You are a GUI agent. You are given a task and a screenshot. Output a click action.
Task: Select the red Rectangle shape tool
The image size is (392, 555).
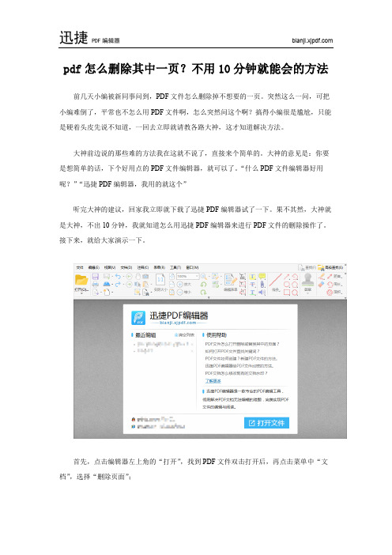(x=287, y=293)
